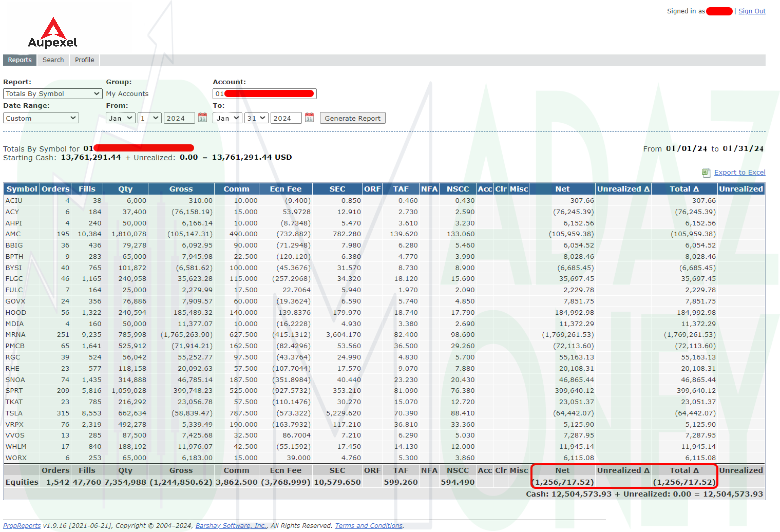
Task: Switch to the Reports tab
Action: [x=20, y=60]
